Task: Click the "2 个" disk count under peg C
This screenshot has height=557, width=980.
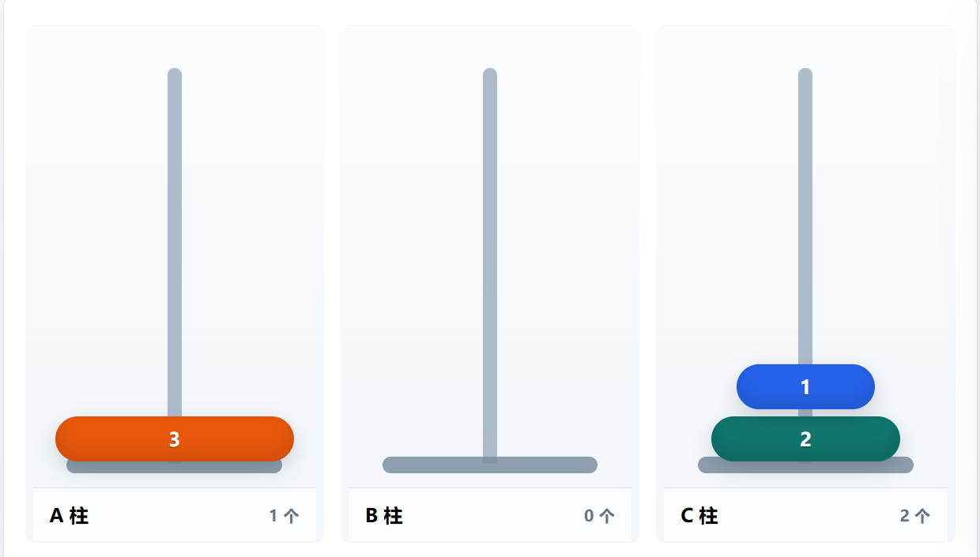Action: pyautogui.click(x=914, y=516)
